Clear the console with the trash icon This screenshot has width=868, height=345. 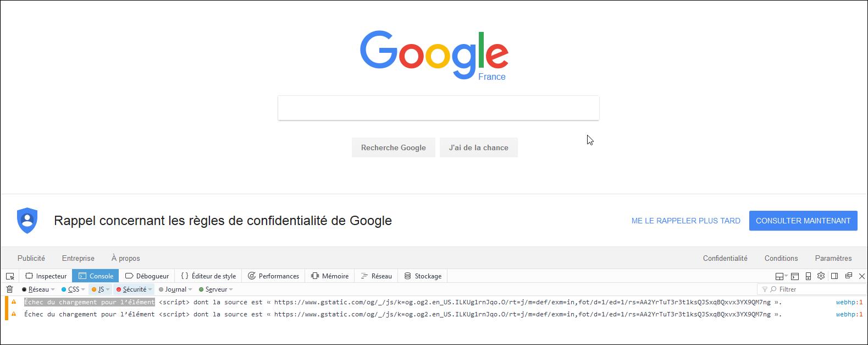[x=9, y=289]
